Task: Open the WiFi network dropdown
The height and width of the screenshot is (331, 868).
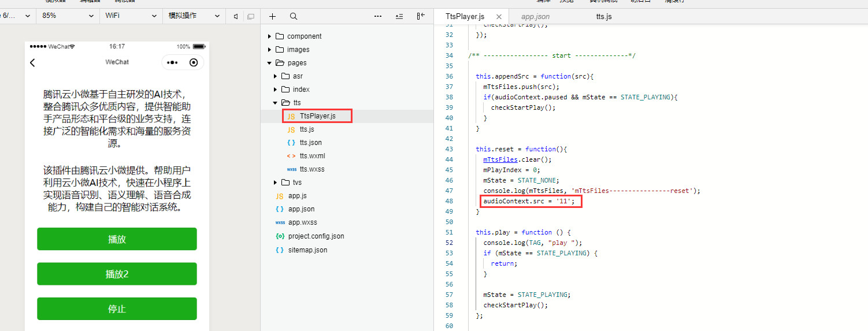Action: (x=131, y=16)
